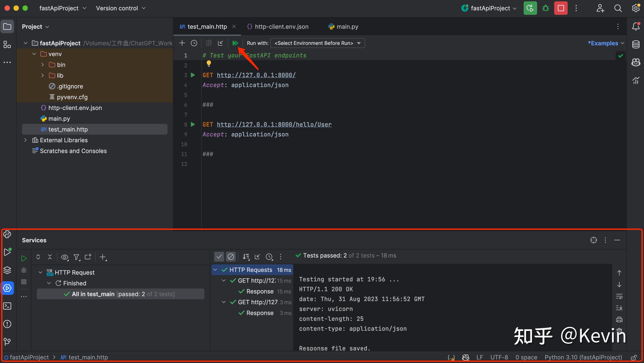Open the database tool window
The height and width of the screenshot is (363, 644).
[x=636, y=44]
